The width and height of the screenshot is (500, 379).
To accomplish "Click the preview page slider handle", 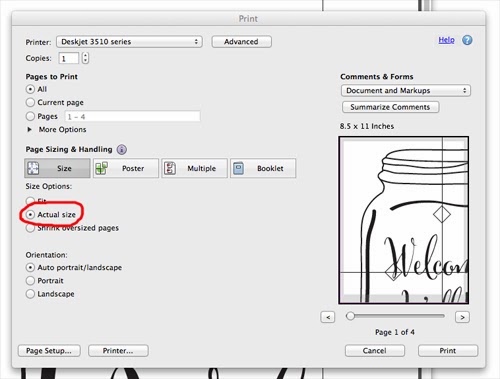I will click(x=350, y=316).
